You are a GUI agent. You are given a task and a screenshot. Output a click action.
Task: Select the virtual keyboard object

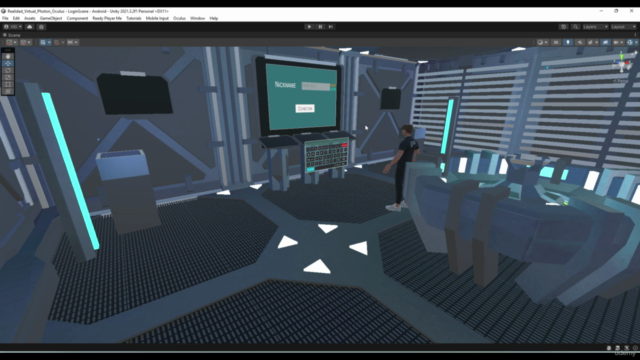pyautogui.click(x=327, y=156)
